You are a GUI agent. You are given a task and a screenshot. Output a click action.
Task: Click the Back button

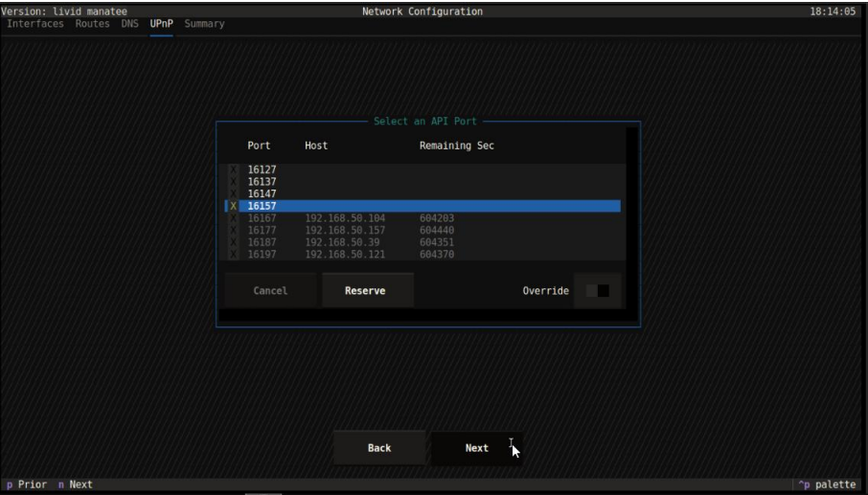tap(379, 448)
